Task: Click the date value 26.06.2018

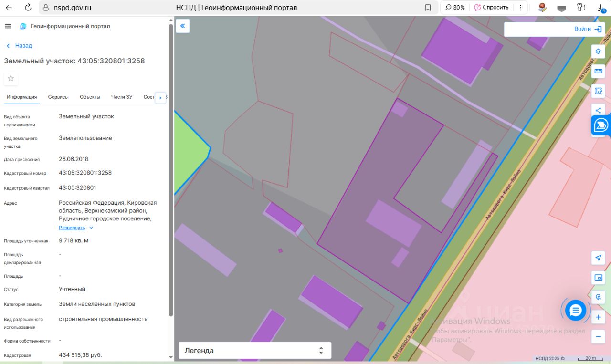Action: click(x=74, y=159)
